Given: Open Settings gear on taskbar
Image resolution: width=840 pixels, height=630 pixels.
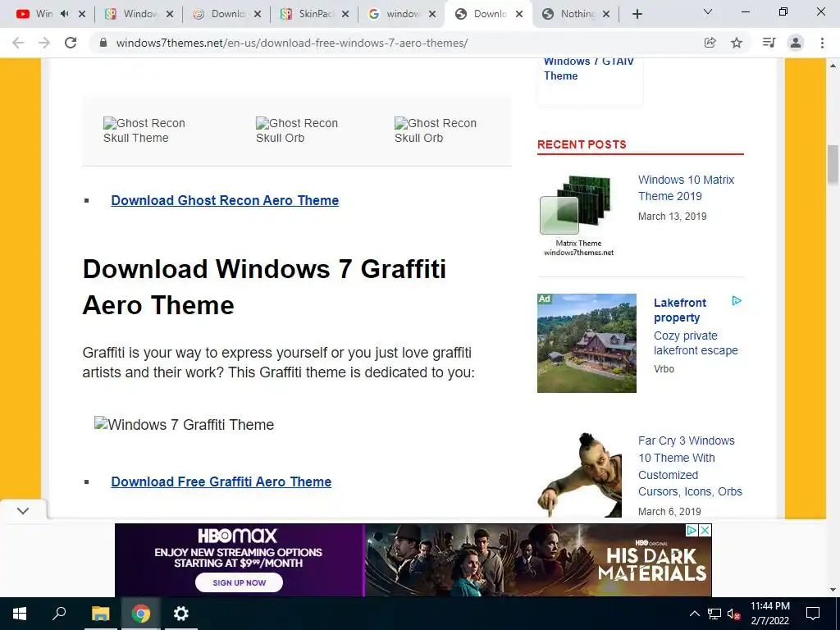Looking at the screenshot, I should tap(181, 614).
